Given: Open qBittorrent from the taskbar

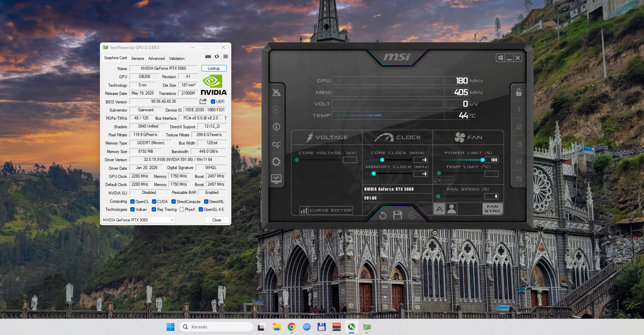Looking at the screenshot, I should [307, 327].
